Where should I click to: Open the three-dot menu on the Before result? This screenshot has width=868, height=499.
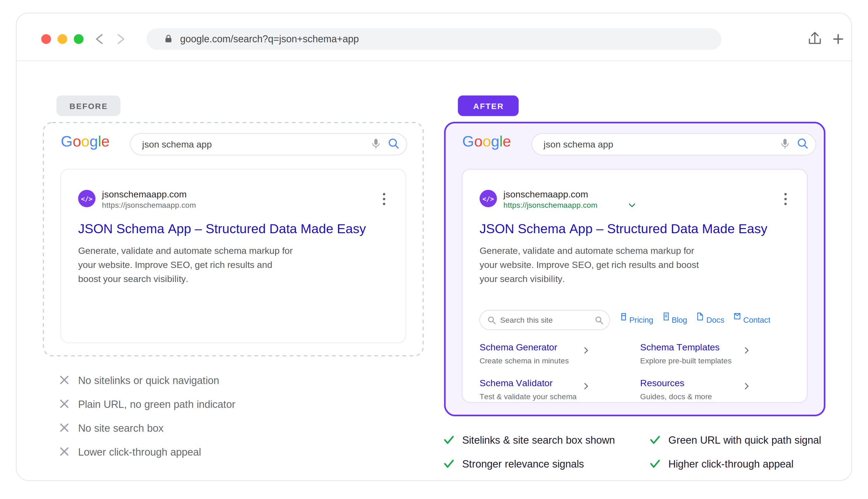click(384, 199)
